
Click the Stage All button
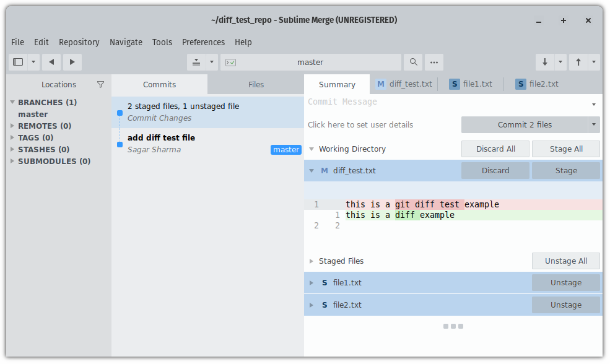tap(565, 149)
